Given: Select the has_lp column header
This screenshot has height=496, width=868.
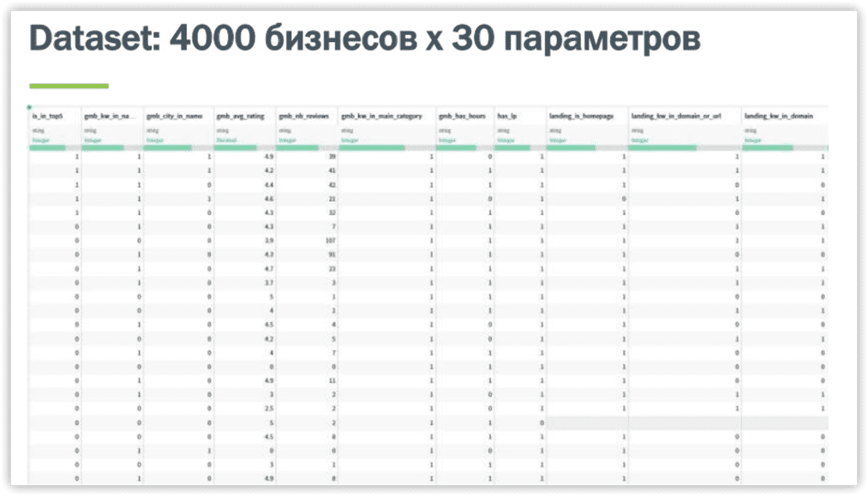Looking at the screenshot, I should [x=507, y=117].
